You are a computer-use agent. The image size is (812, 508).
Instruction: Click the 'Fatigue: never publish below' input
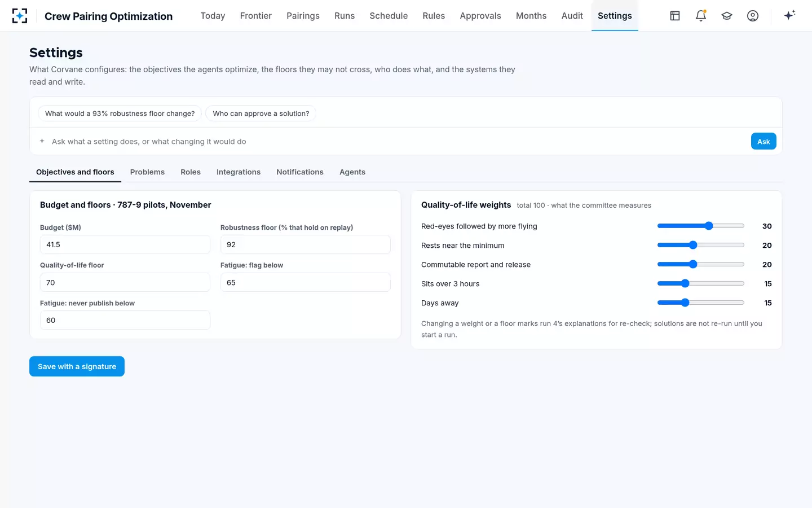click(125, 320)
